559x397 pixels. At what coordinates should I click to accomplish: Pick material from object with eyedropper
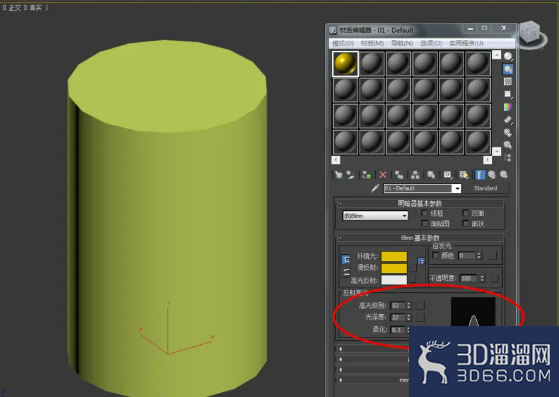pos(375,188)
